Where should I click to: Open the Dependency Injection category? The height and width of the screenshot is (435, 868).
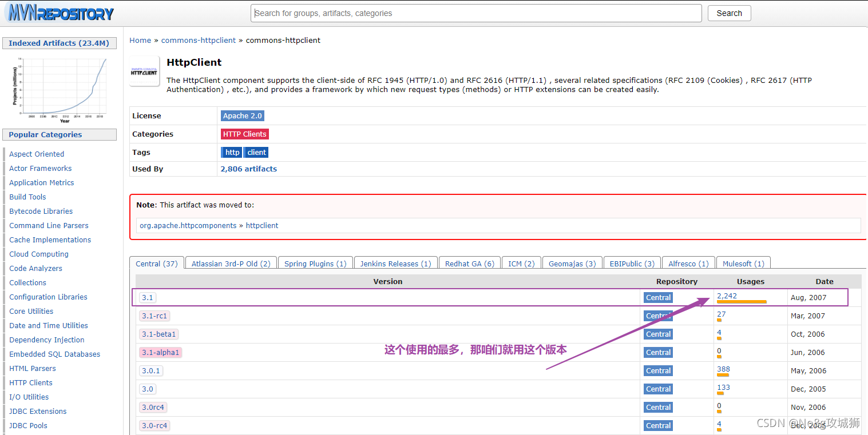(x=47, y=340)
